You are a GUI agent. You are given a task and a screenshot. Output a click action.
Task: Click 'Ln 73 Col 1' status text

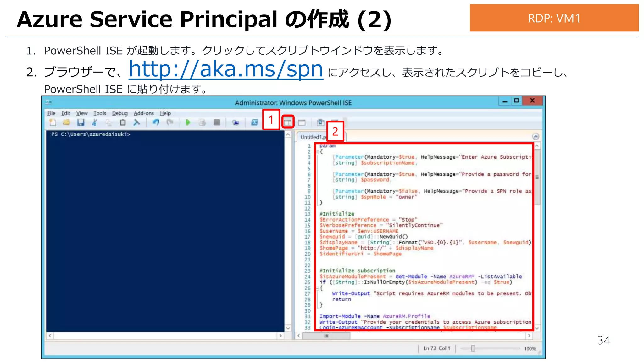coord(437,348)
